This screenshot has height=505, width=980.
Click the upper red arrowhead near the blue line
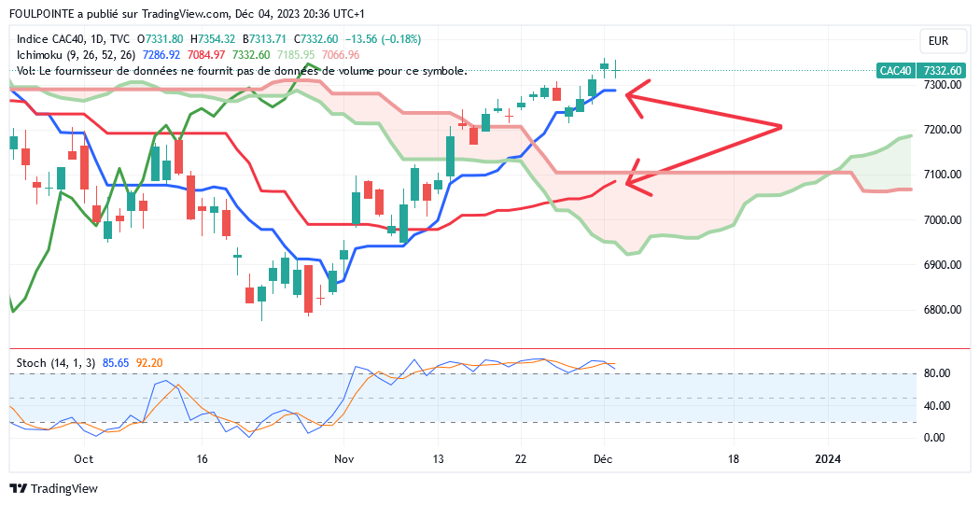pyautogui.click(x=631, y=93)
